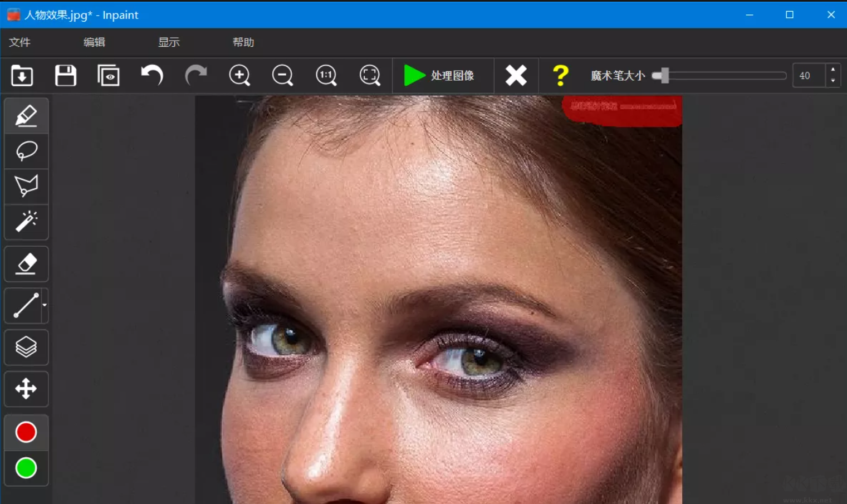Image resolution: width=847 pixels, height=504 pixels.
Task: Click the yellow question mark help button
Action: tap(561, 76)
